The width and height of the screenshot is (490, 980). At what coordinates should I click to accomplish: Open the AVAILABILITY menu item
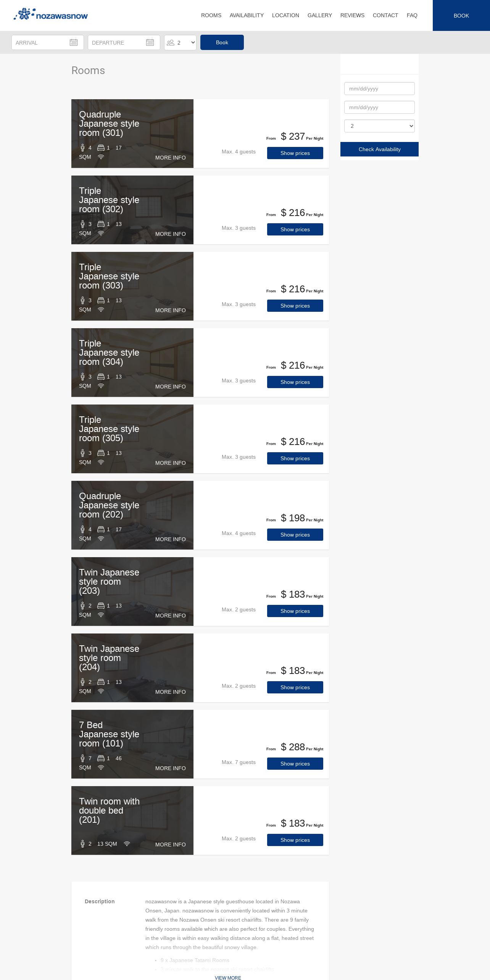click(247, 15)
